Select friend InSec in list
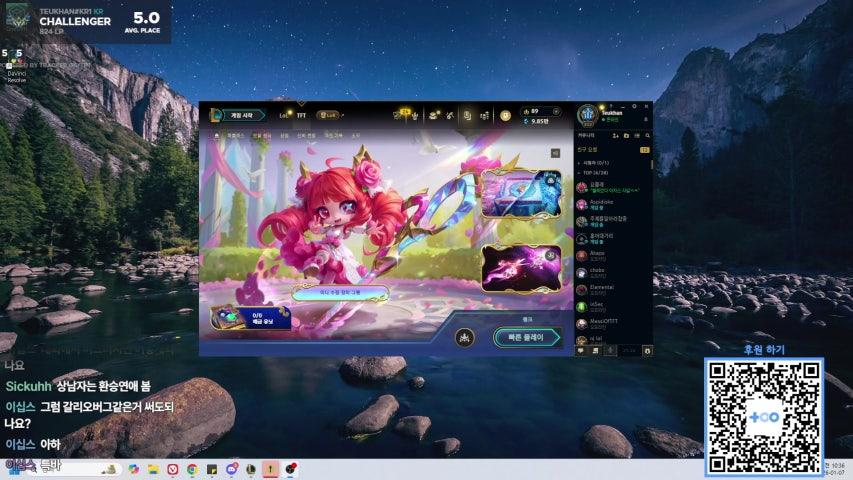Viewport: 853px width, 480px height. [613, 306]
